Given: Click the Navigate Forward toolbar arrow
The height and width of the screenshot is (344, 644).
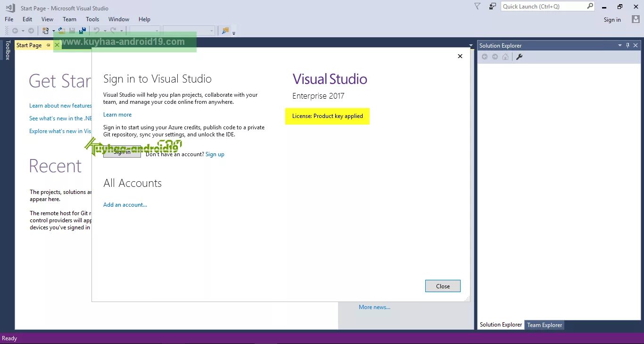Looking at the screenshot, I should (31, 31).
